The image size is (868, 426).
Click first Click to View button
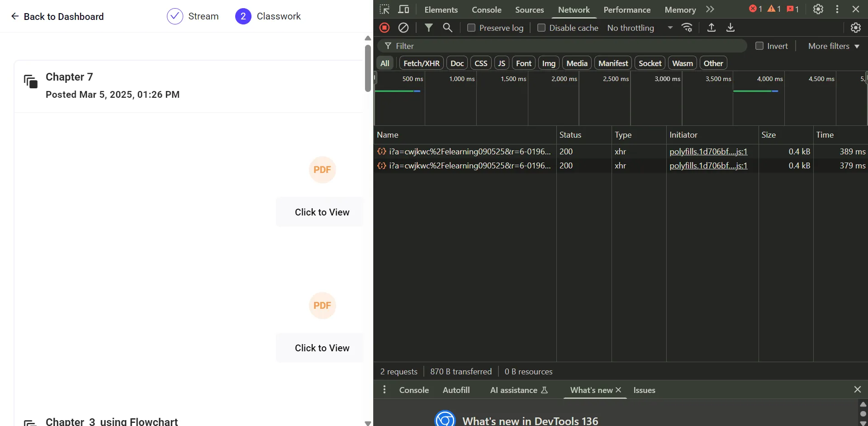[x=322, y=212]
